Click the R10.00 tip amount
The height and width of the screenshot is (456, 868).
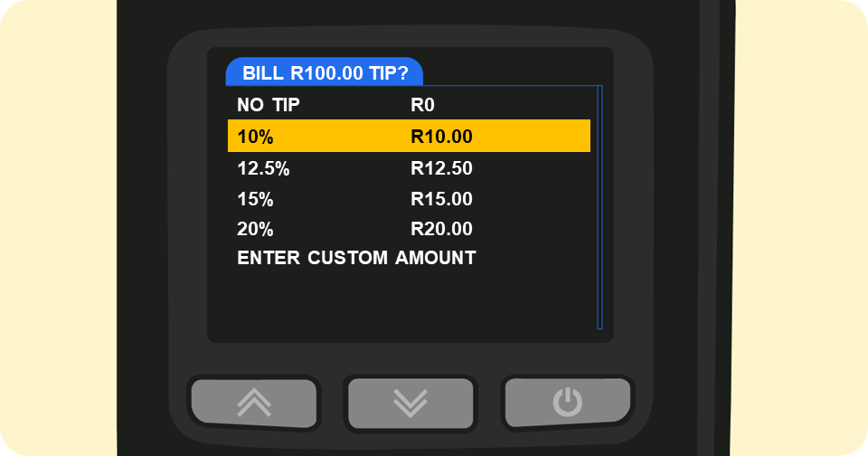tap(441, 137)
